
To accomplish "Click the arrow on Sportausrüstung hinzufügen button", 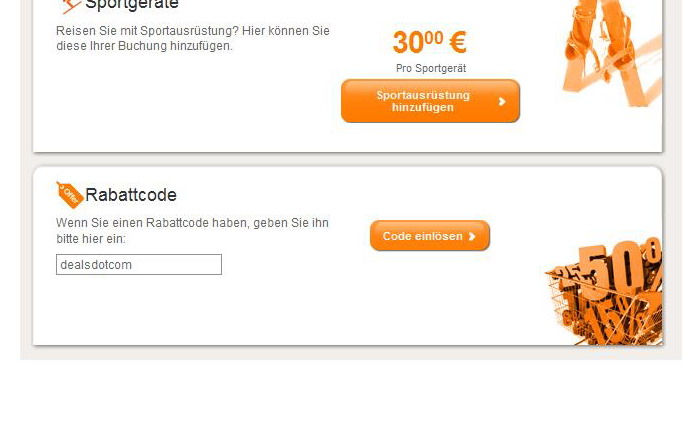I will (x=502, y=101).
